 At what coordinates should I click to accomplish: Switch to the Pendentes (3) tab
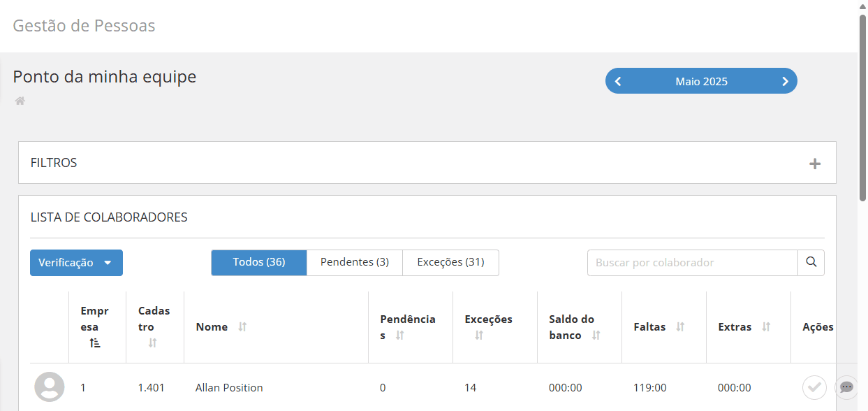click(355, 262)
